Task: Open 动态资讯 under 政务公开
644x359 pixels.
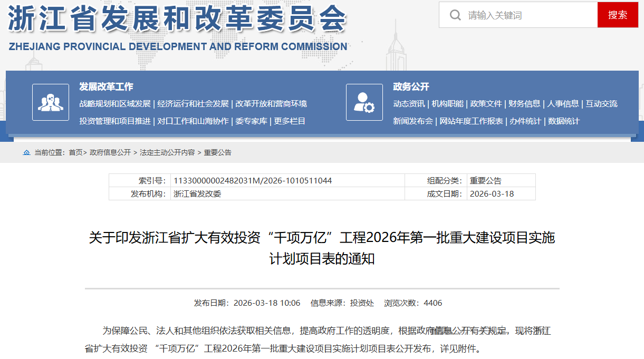Action: point(410,104)
